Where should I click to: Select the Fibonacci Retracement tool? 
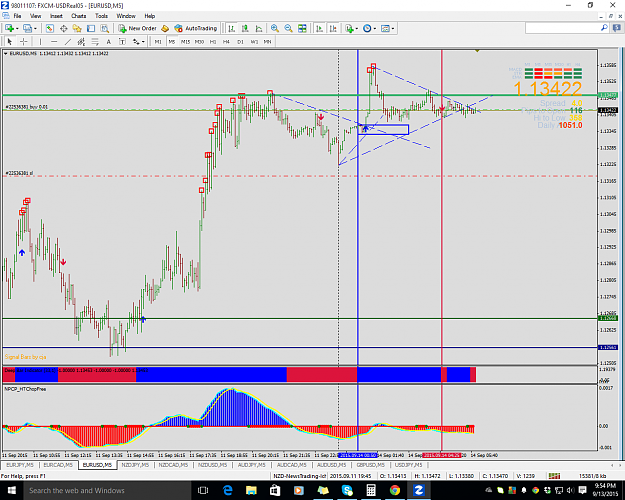(95, 41)
